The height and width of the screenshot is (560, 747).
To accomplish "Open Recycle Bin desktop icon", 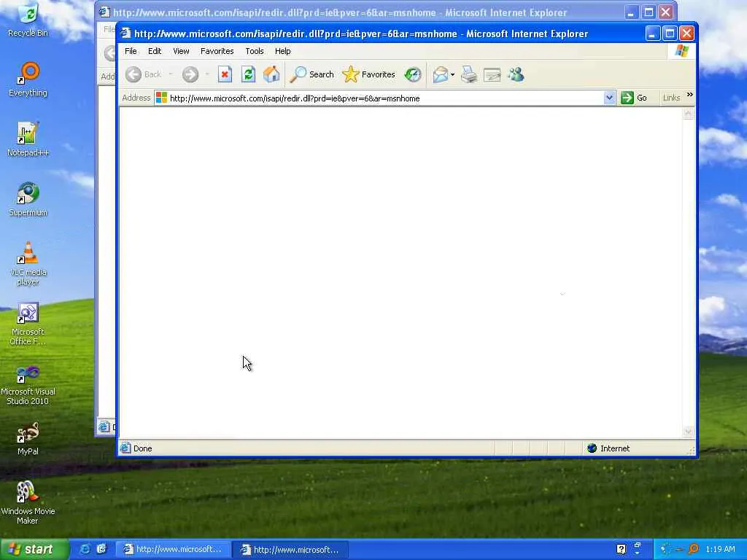I will (x=28, y=20).
